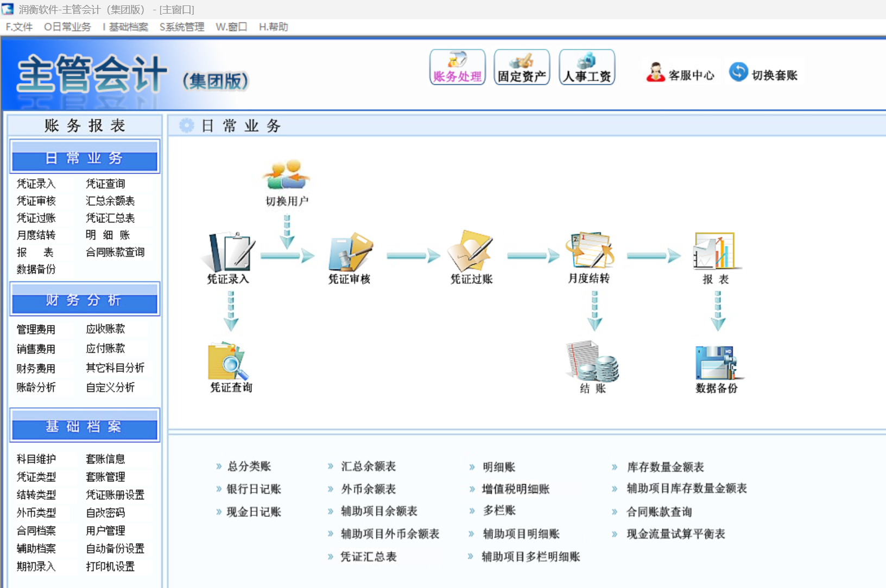
Task: Expand the 财务分析 sidebar section
Action: point(85,300)
